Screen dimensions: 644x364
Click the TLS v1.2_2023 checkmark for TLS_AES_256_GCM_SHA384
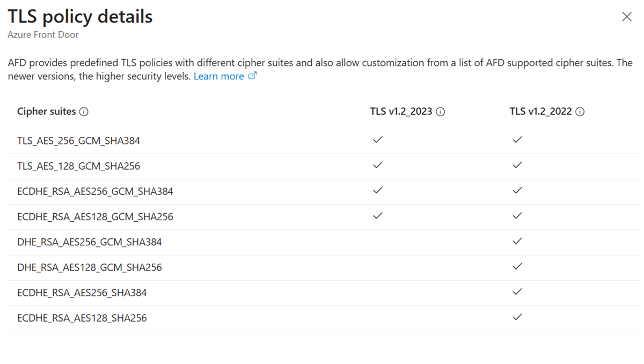[378, 140]
